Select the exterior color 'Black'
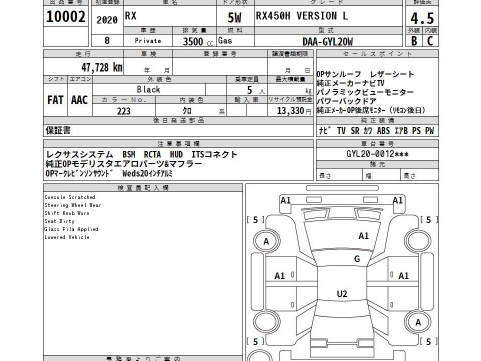This screenshot has width=481, height=361. 148,89
